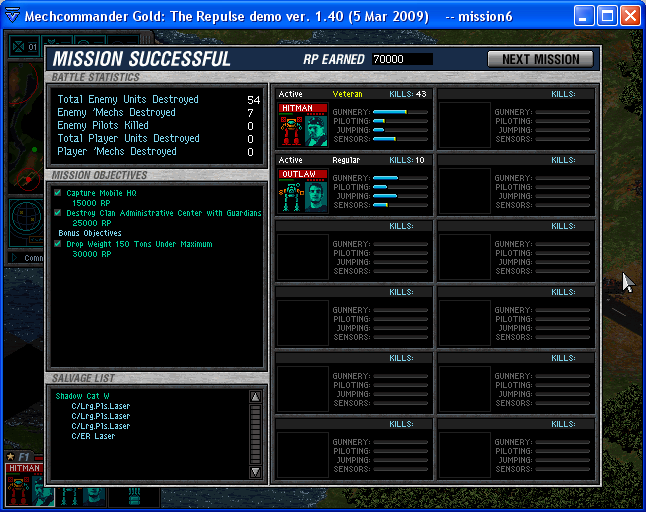Select Outlaw's pilot portrait
This screenshot has height=512, width=646.
tap(316, 196)
